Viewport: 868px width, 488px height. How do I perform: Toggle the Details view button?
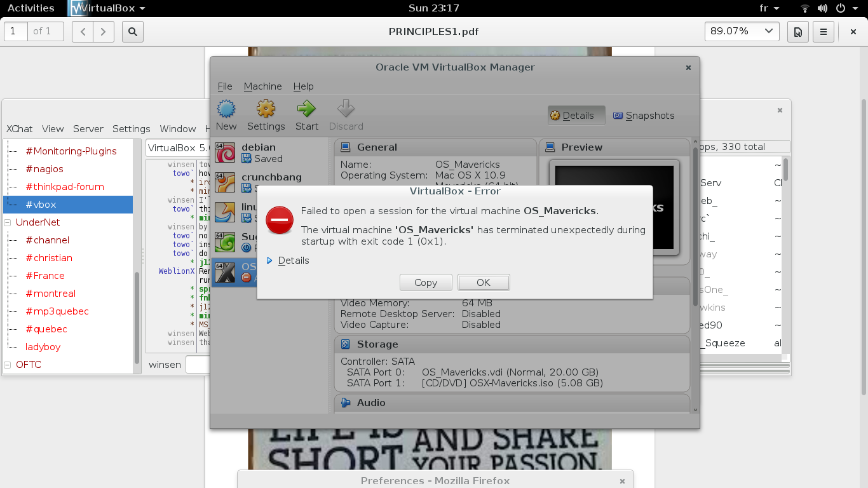coord(577,116)
